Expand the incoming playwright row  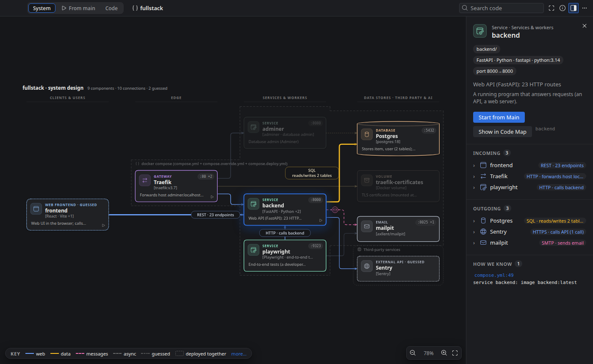(529, 188)
